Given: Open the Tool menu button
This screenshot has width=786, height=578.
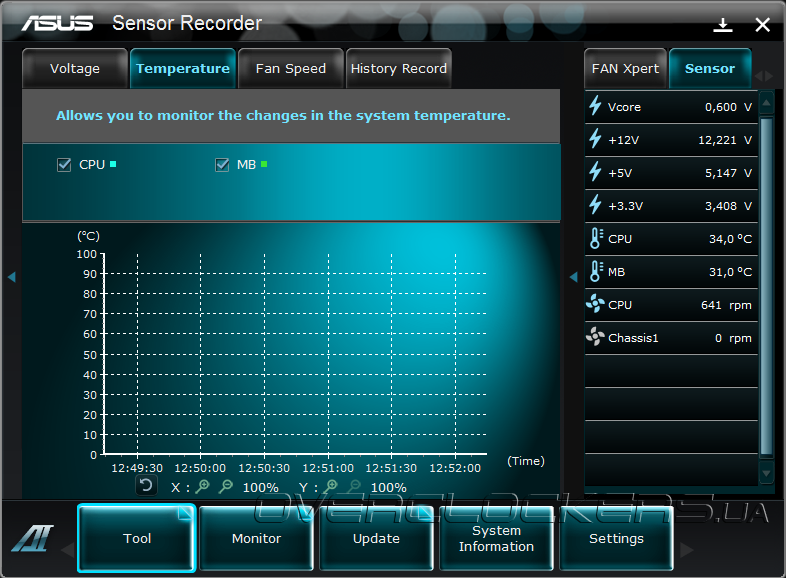Looking at the screenshot, I should [x=136, y=538].
